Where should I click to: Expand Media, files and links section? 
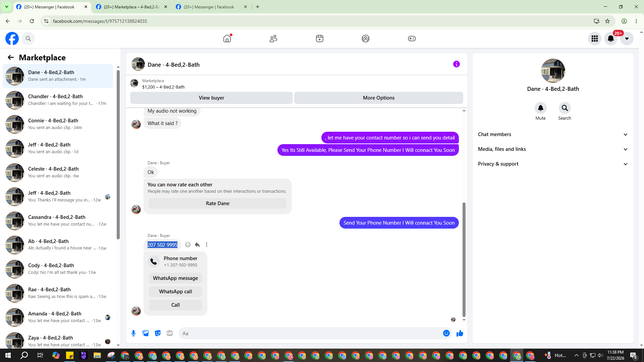pos(553,149)
